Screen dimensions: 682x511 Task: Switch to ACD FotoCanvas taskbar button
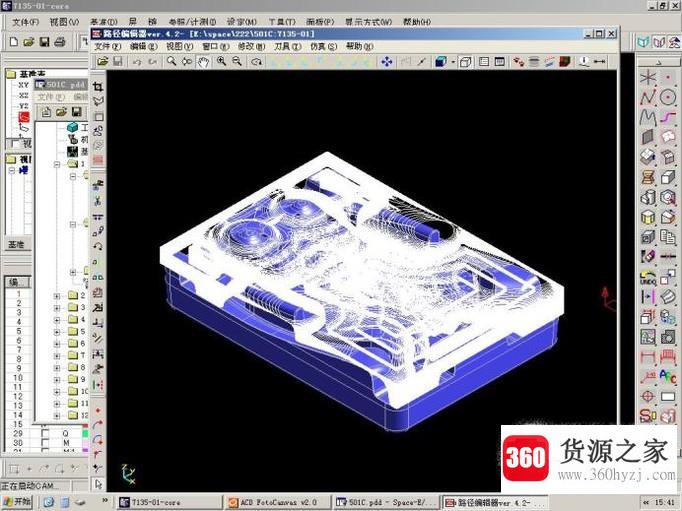(x=278, y=502)
